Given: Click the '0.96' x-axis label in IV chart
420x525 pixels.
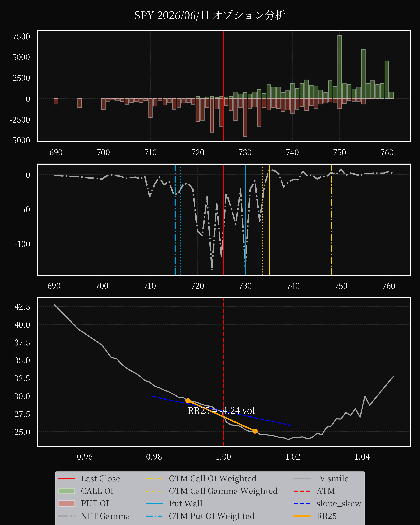Looking at the screenshot, I should coord(85,457).
